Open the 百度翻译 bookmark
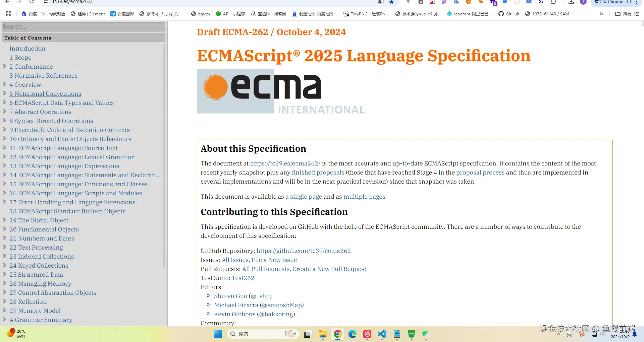Image resolution: width=644 pixels, height=342 pixels. tap(122, 14)
